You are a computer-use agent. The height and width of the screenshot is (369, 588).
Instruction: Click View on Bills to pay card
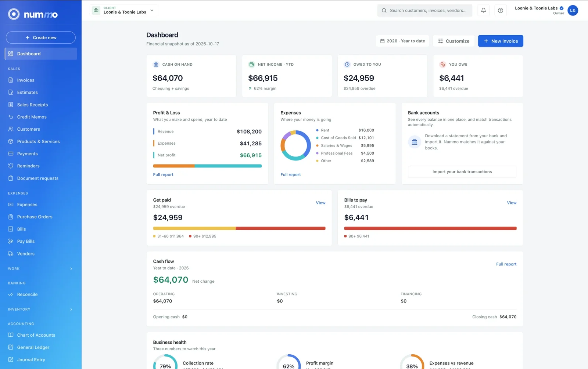point(512,203)
